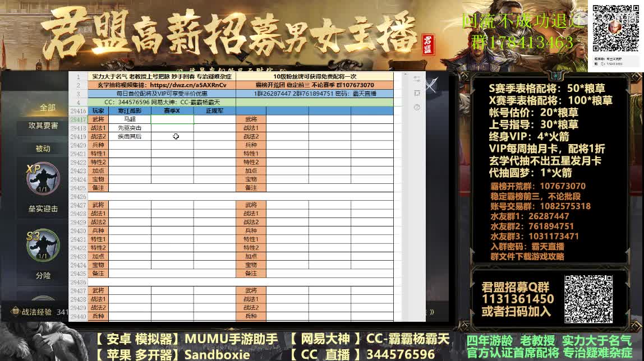
Task: Select the cell containing 先驱突击
Action: pyautogui.click(x=130, y=128)
